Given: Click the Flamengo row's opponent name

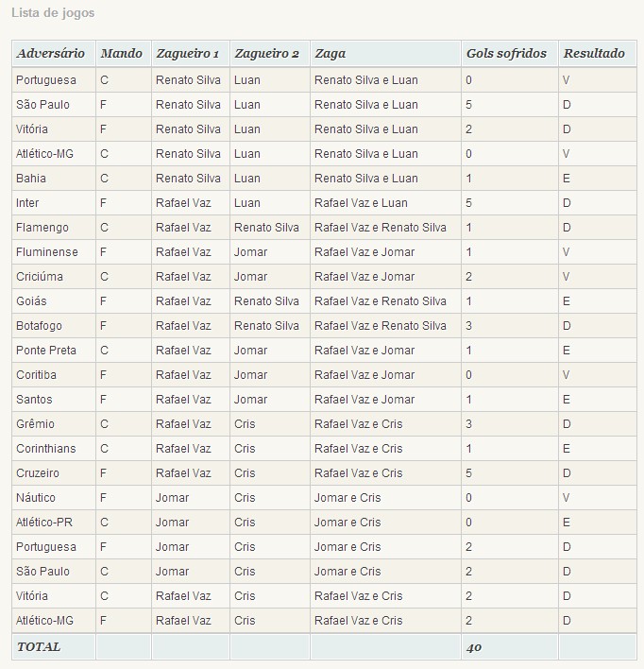Looking at the screenshot, I should pos(42,228).
